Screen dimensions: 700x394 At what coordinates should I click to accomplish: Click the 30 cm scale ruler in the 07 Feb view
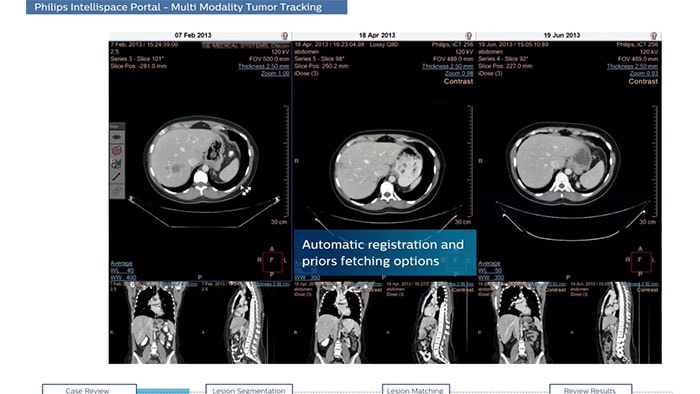click(286, 161)
